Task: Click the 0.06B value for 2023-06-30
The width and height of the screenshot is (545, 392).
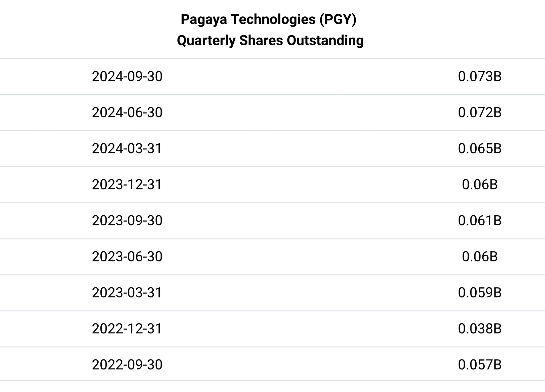Action: pos(480,257)
